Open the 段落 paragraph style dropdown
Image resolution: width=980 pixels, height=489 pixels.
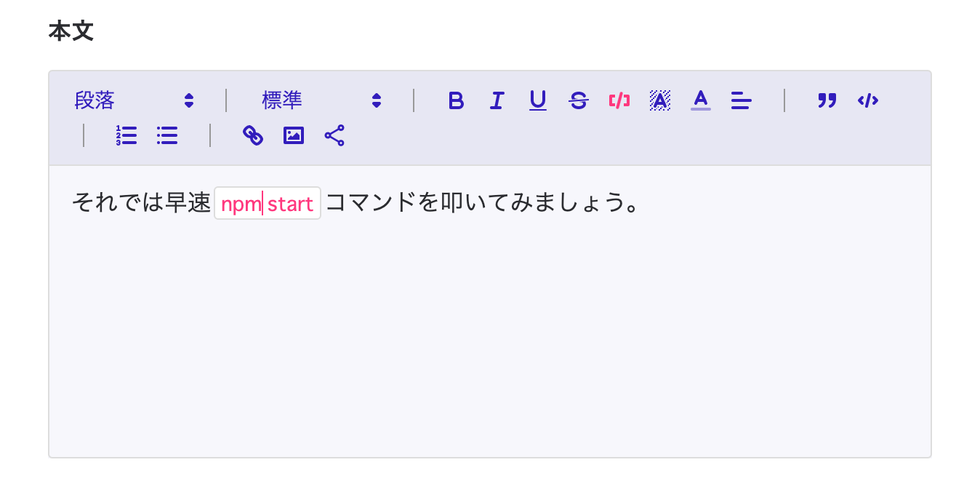[x=134, y=100]
